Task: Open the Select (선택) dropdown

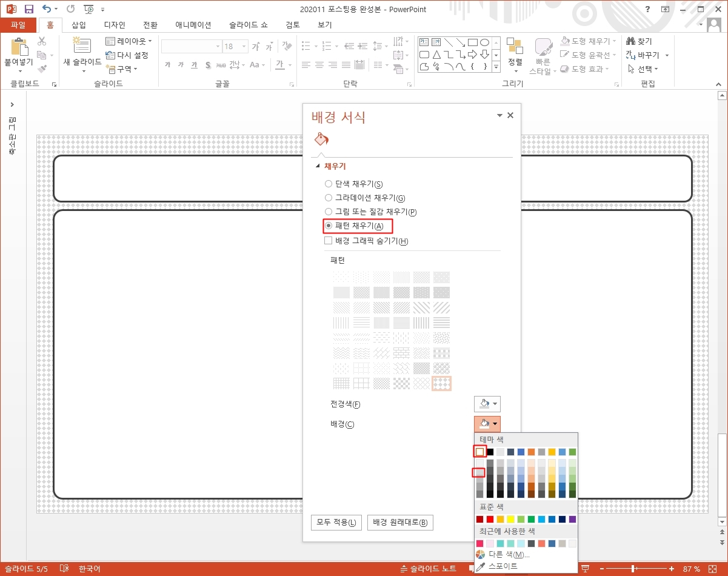Action: (x=643, y=69)
